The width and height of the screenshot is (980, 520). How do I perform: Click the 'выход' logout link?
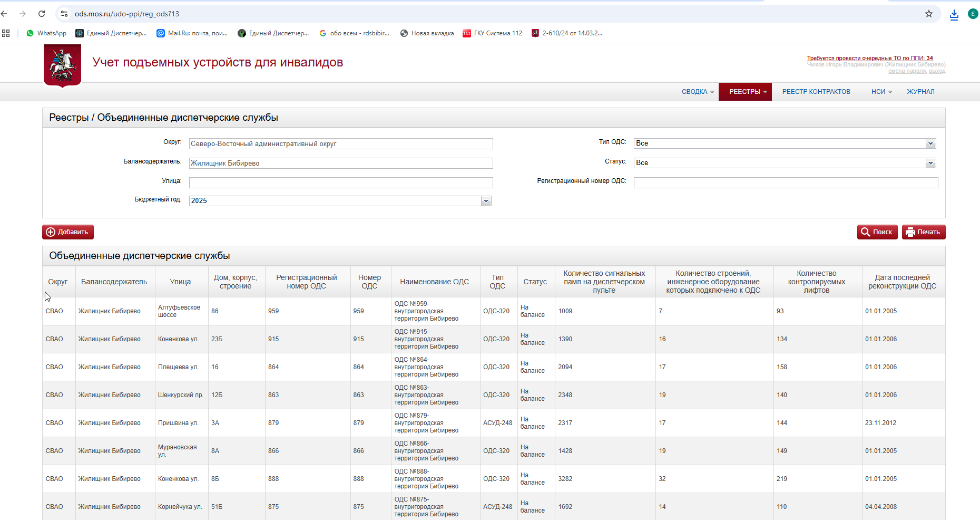coord(937,71)
